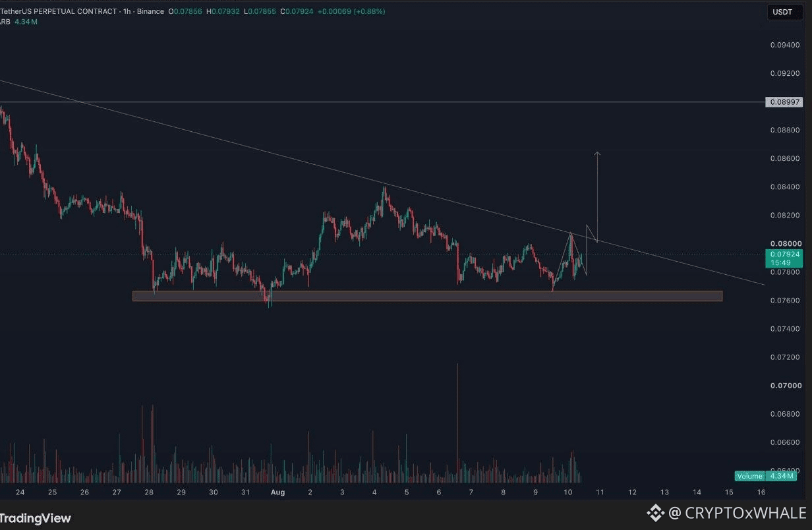Click date 31 on the time axis
This screenshot has height=530, width=812.
[x=246, y=492]
